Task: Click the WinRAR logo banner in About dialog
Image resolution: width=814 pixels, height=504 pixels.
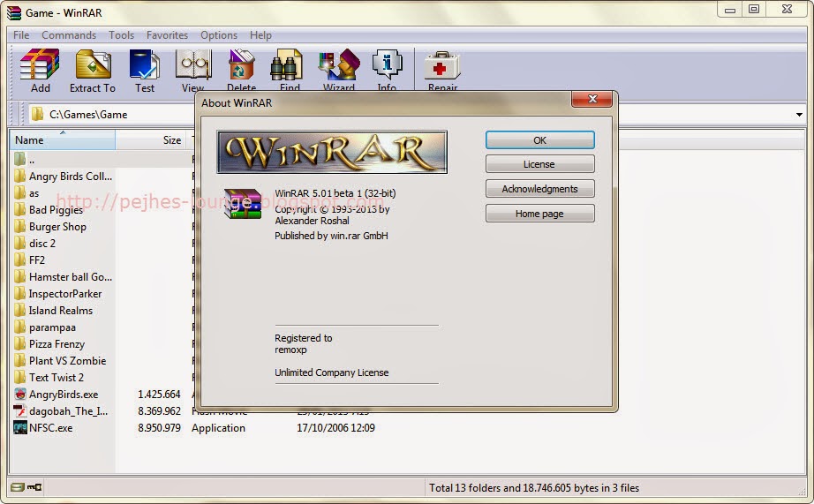Action: tap(332, 152)
